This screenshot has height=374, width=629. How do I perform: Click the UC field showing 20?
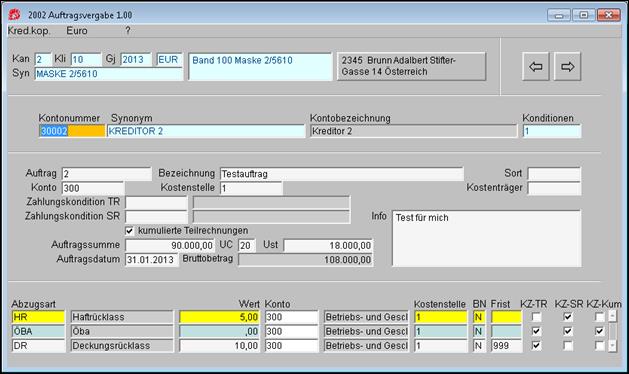[247, 245]
